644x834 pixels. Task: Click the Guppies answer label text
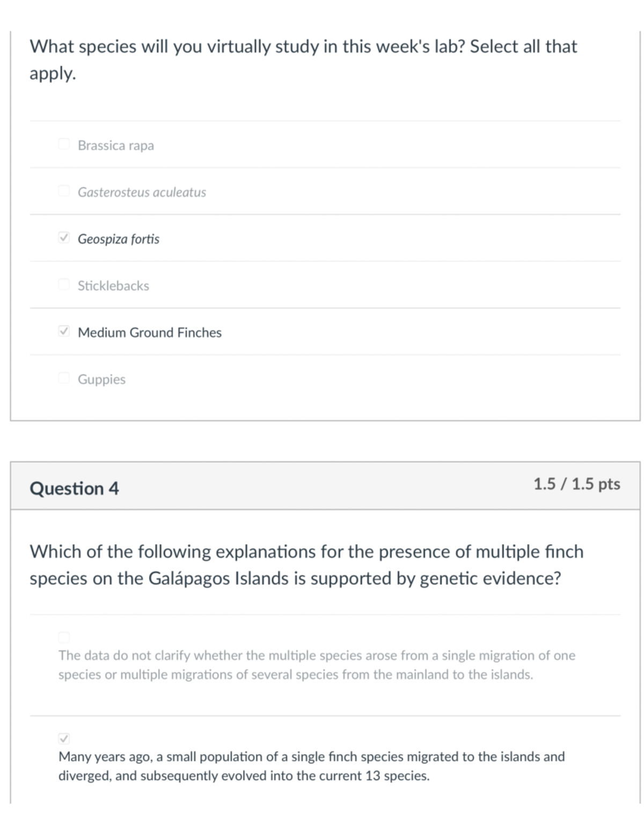pyautogui.click(x=101, y=379)
